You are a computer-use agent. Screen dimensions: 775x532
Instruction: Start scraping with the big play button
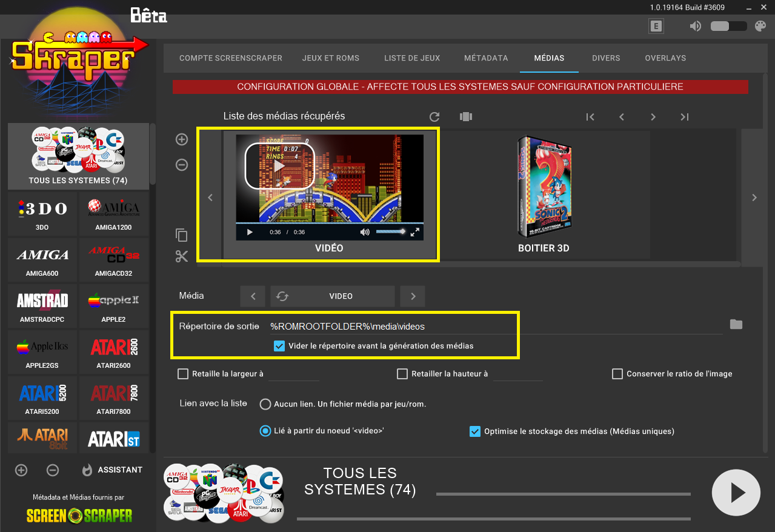click(736, 493)
